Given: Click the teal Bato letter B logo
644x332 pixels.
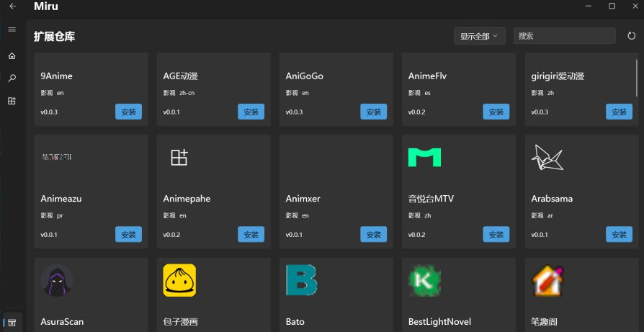Looking at the screenshot, I should coord(301,280).
